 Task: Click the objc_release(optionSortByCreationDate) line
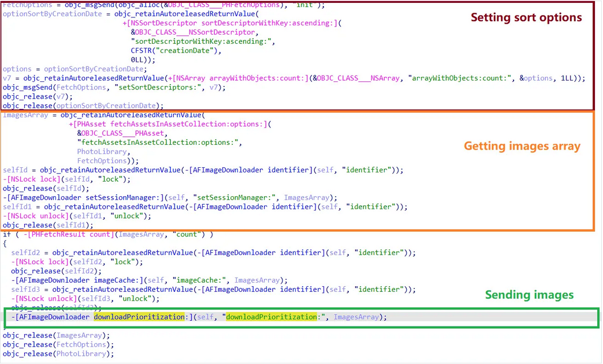pyautogui.click(x=83, y=106)
